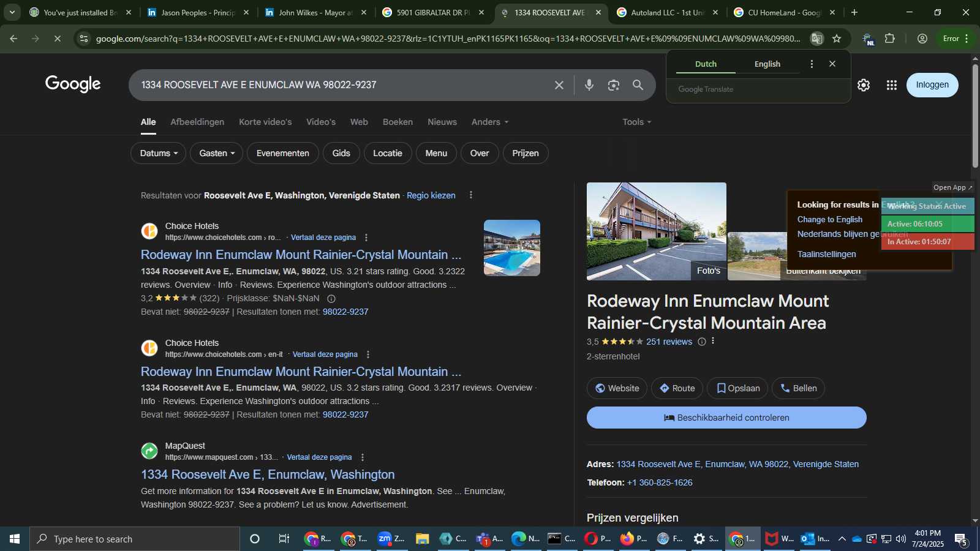Open File Explorer from taskbar

click(x=422, y=539)
